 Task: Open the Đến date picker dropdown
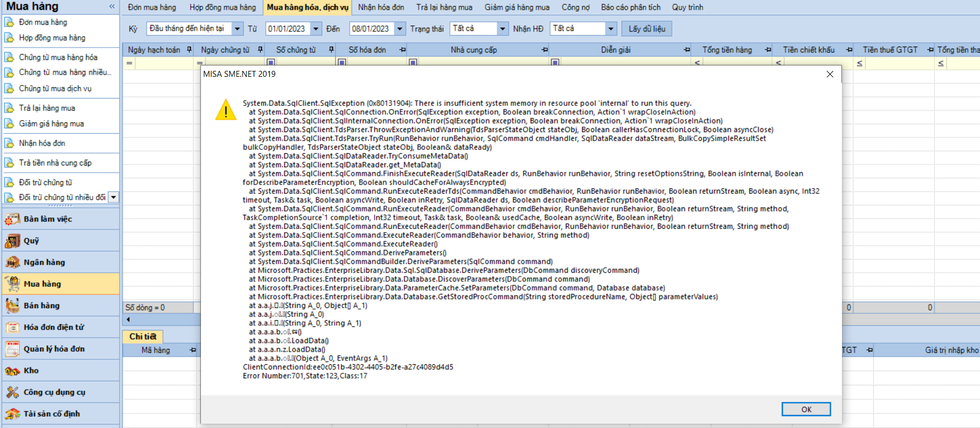(x=400, y=29)
